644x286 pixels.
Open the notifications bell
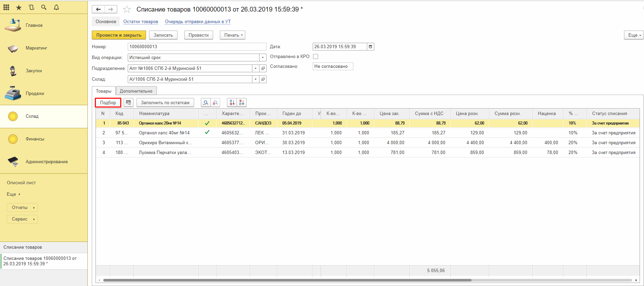(56, 7)
